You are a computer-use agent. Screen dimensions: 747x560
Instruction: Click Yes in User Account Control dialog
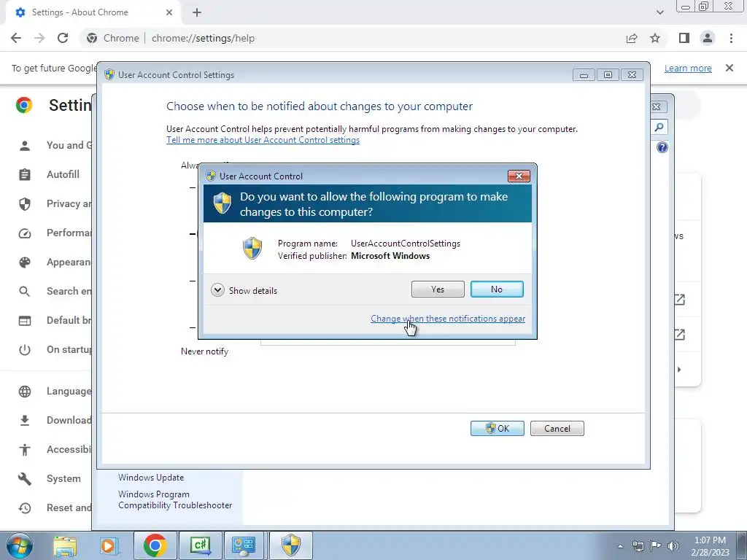coord(438,289)
